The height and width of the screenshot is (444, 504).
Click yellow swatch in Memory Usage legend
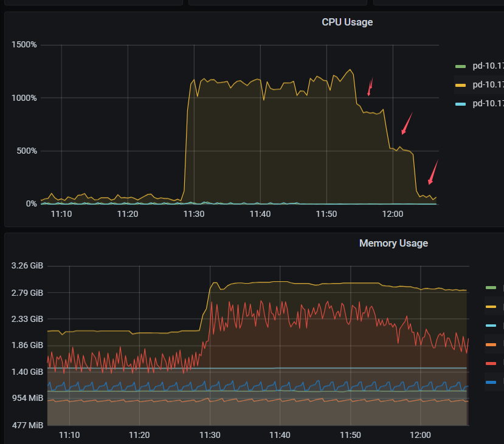(491, 307)
